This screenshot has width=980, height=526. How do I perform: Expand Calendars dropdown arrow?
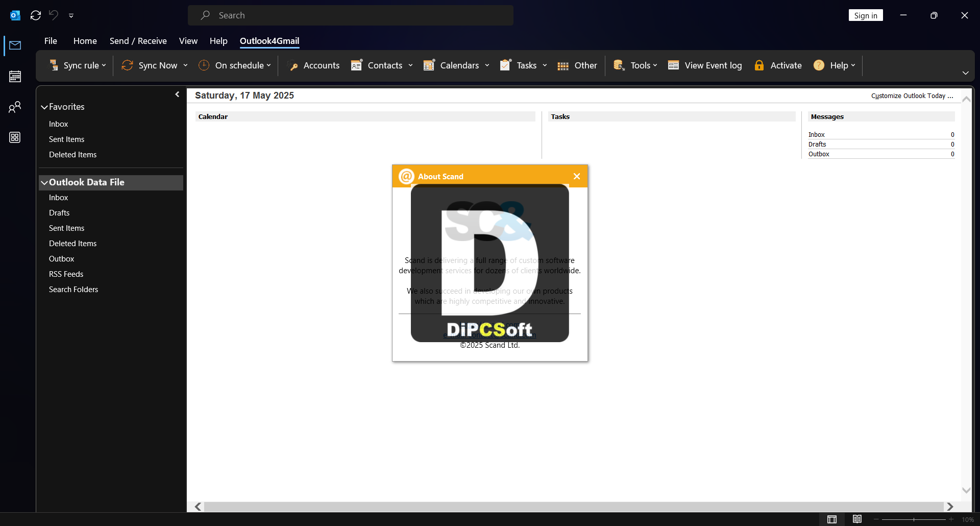tap(487, 65)
